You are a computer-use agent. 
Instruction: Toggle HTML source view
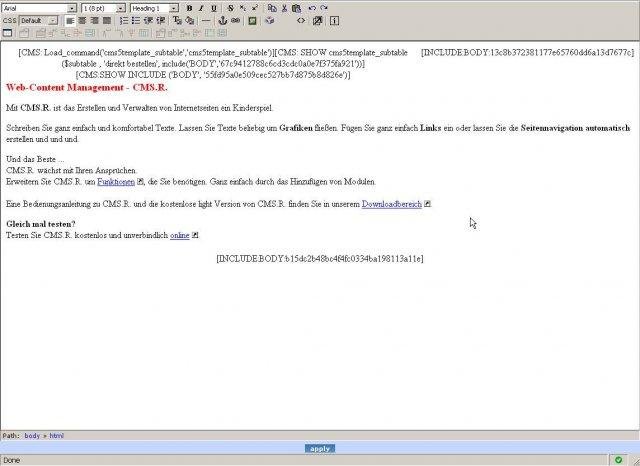tap(301, 20)
